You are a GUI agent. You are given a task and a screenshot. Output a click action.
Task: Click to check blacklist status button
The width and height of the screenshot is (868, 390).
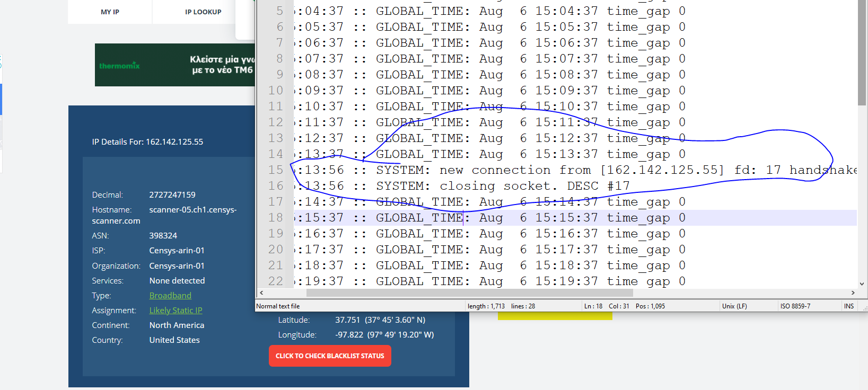pyautogui.click(x=330, y=356)
